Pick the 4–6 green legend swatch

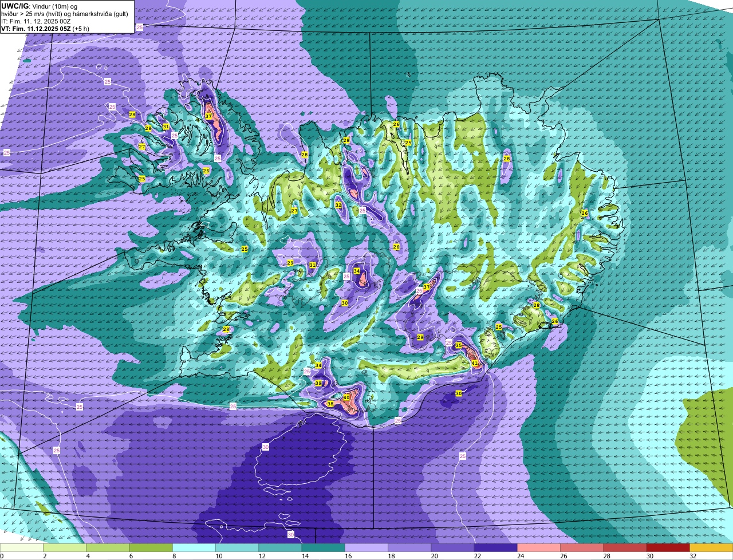[108, 547]
